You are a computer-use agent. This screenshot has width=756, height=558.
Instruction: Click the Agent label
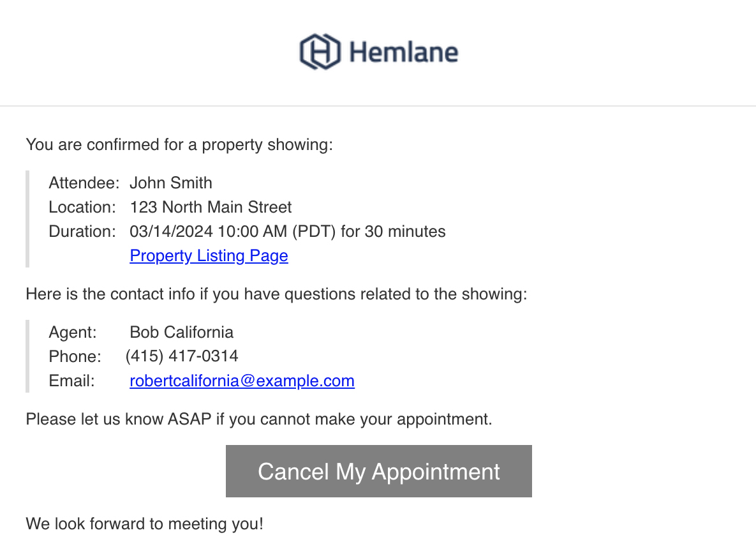click(73, 332)
